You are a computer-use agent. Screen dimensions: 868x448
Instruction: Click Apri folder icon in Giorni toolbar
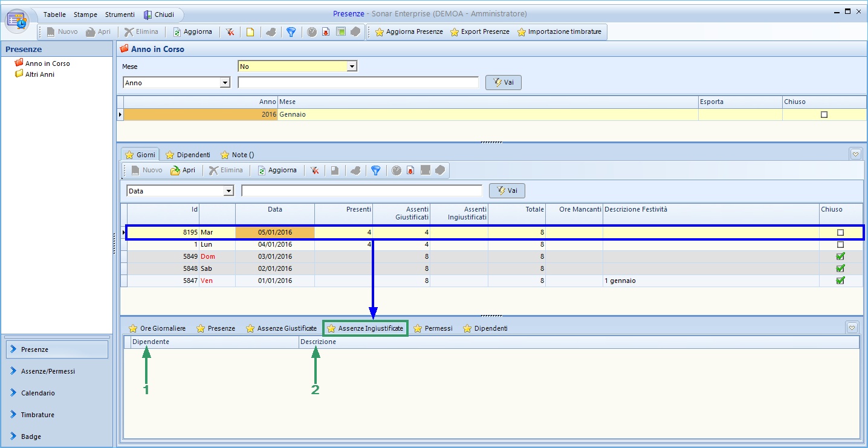click(x=175, y=170)
